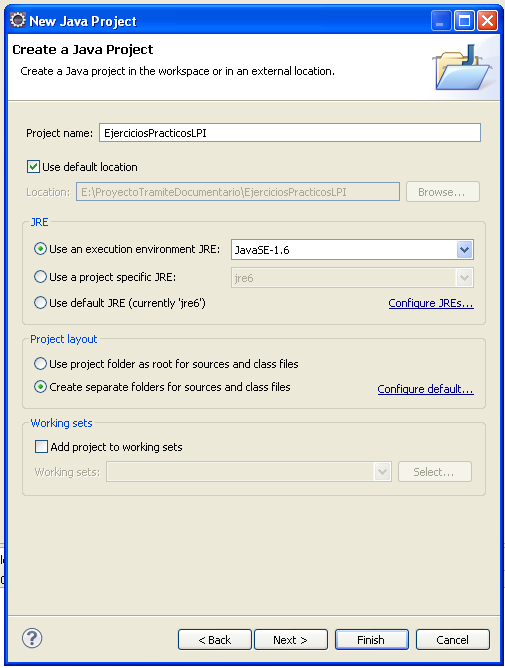Image resolution: width=505 pixels, height=668 pixels.
Task: Click the Java project folder wizard image
Action: (x=462, y=67)
